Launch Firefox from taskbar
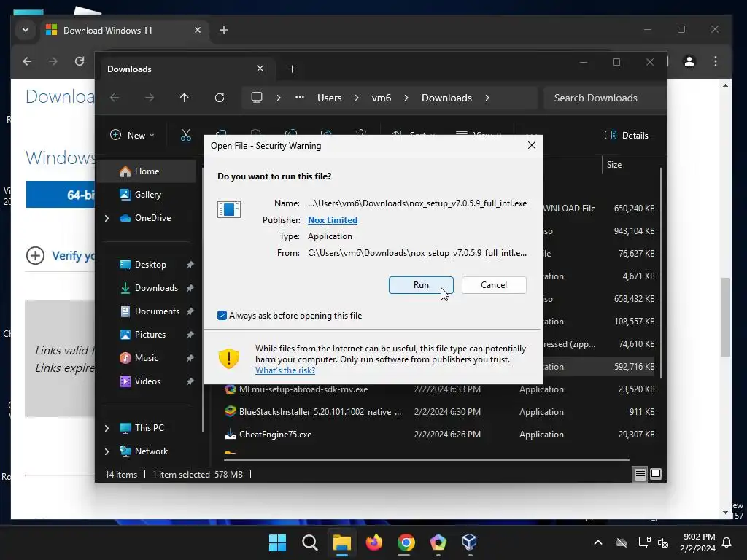Image resolution: width=747 pixels, height=560 pixels. pos(374,542)
